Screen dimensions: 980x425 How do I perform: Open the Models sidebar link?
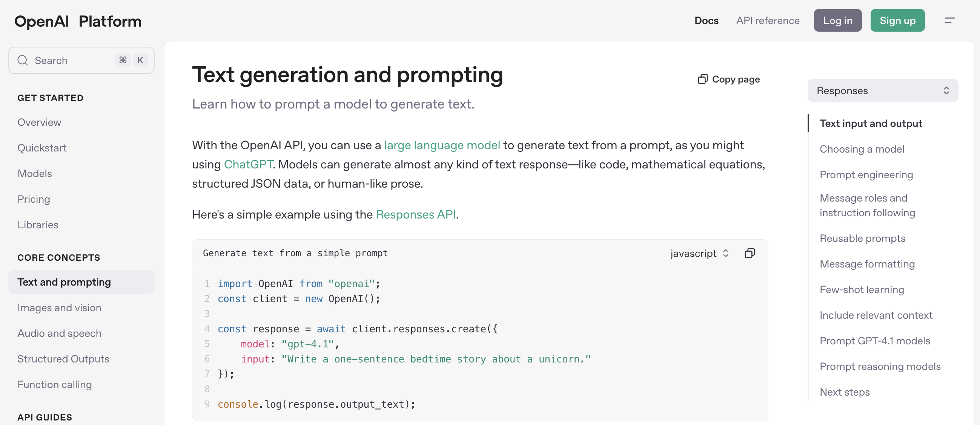(35, 174)
